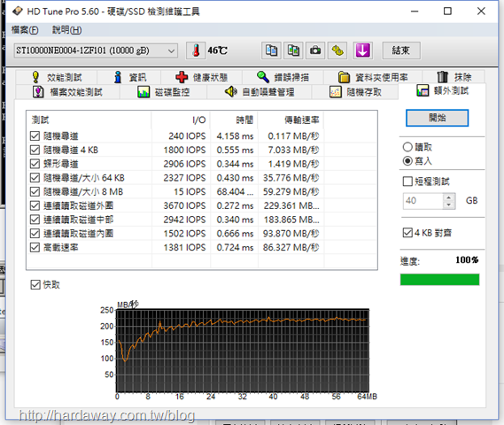
Task: Open the 健康狀態 tab with red cross
Action: click(202, 77)
